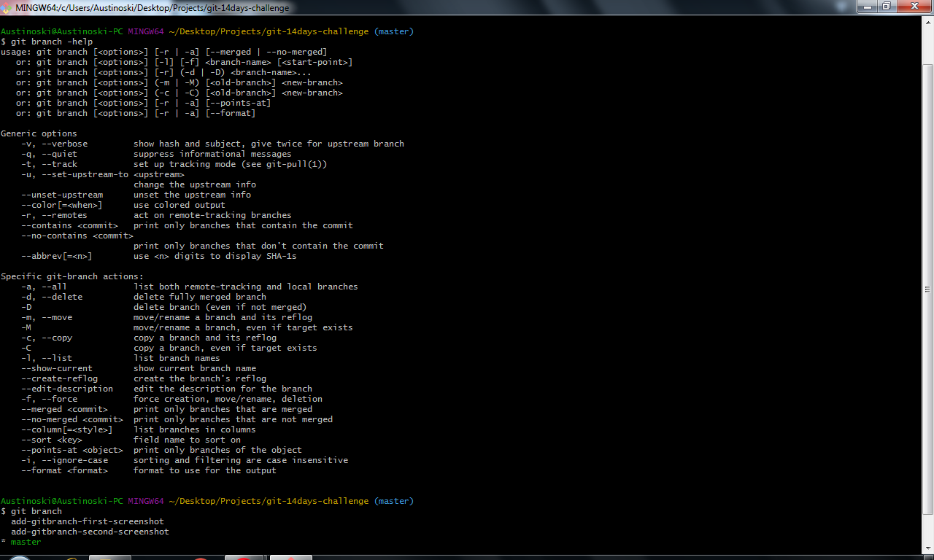The height and width of the screenshot is (560, 934).
Task: Click 'sorting and filtering are case insensitive'
Action: (240, 460)
